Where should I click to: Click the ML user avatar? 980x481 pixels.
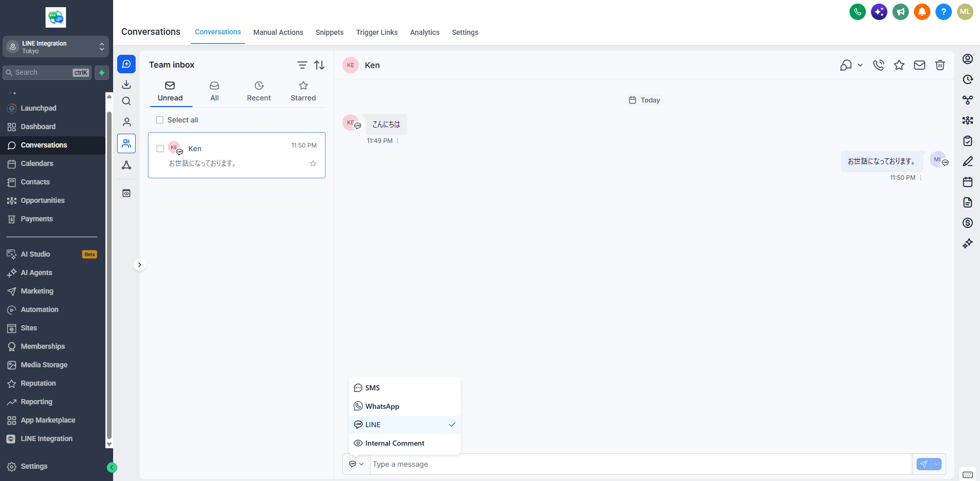pyautogui.click(x=965, y=12)
